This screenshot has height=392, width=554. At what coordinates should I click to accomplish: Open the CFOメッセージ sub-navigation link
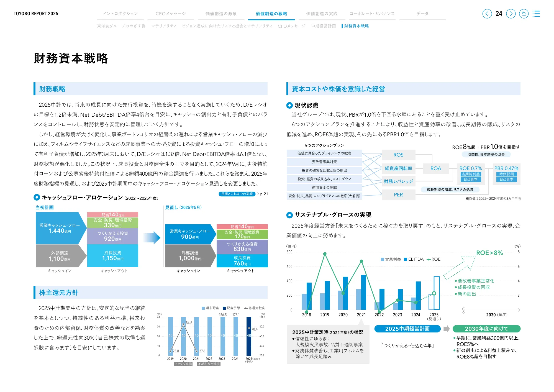[x=292, y=26]
